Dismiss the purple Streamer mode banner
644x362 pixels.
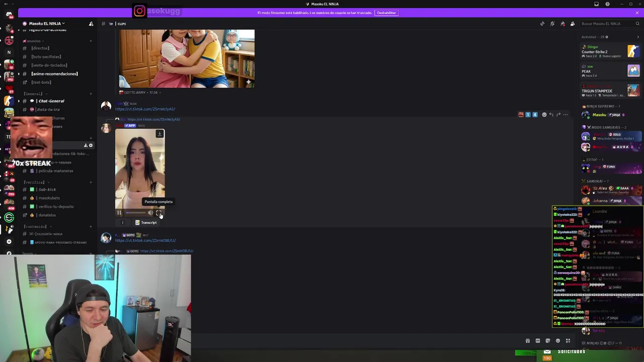click(x=637, y=13)
